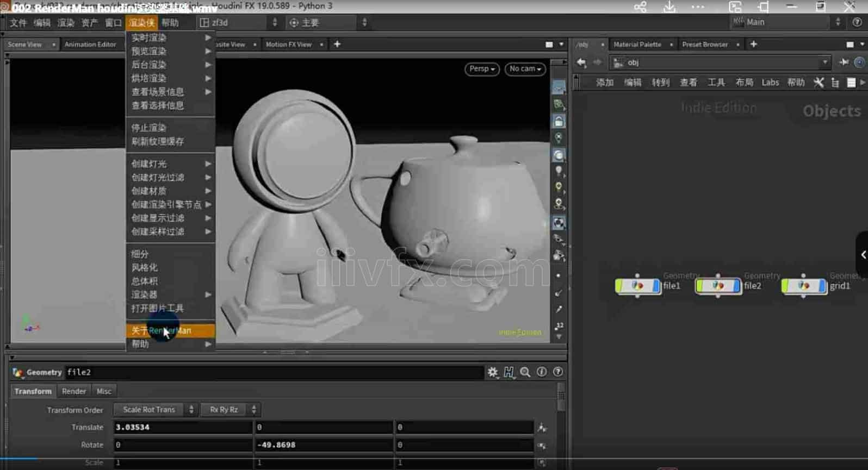Click the lightbulb lighting icon in viewport toolbar
Viewport: 868px width, 470px height.
[x=559, y=171]
